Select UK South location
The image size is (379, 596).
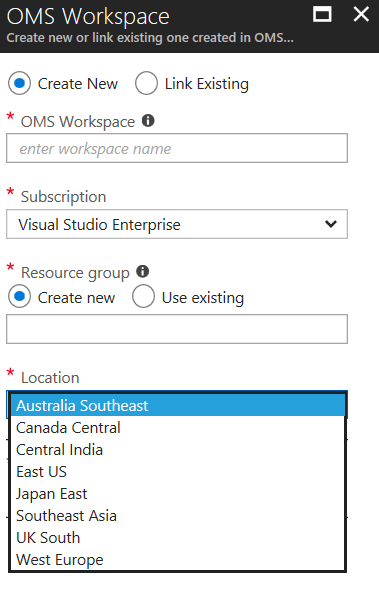[x=178, y=538]
